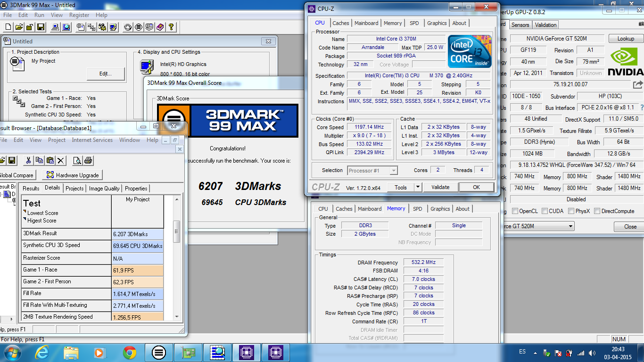Open Internet Explorer from the taskbar
The height and width of the screenshot is (362, 644).
(43, 352)
